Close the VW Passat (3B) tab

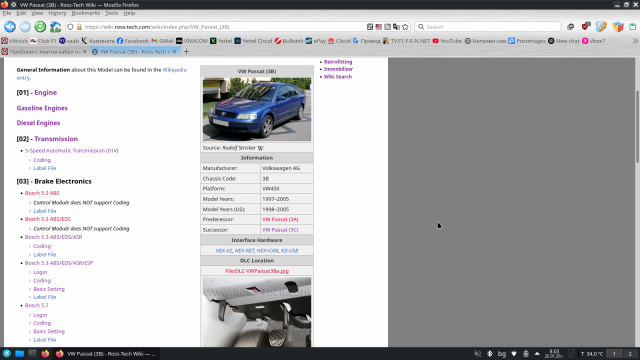coord(174,51)
